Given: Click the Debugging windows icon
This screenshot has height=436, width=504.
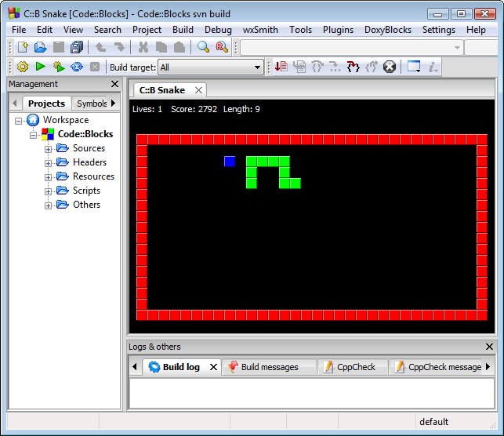Looking at the screenshot, I should point(414,67).
